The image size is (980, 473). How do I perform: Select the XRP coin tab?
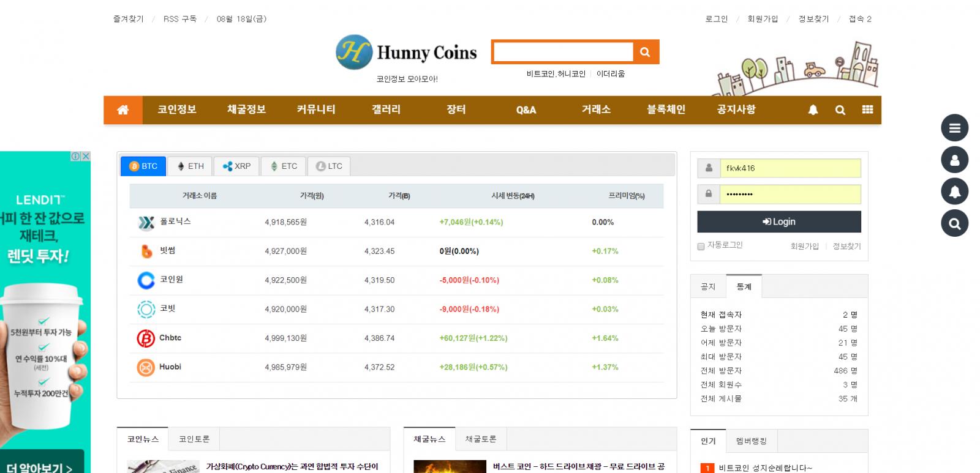[236, 166]
